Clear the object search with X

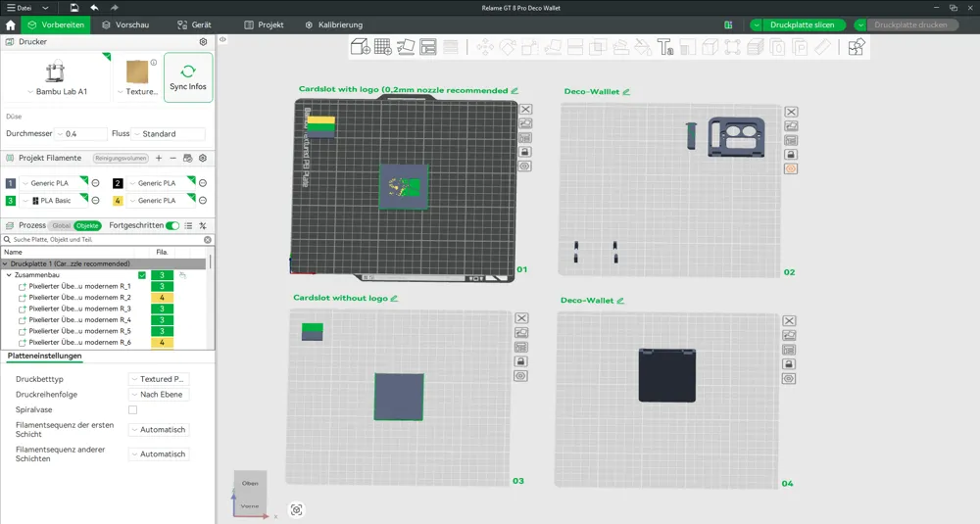tap(208, 240)
